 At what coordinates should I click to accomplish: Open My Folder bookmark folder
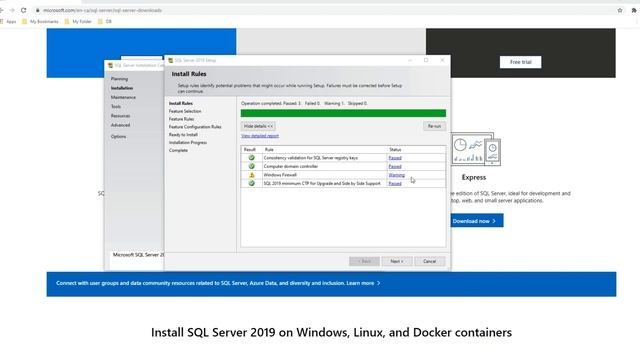[x=78, y=22]
